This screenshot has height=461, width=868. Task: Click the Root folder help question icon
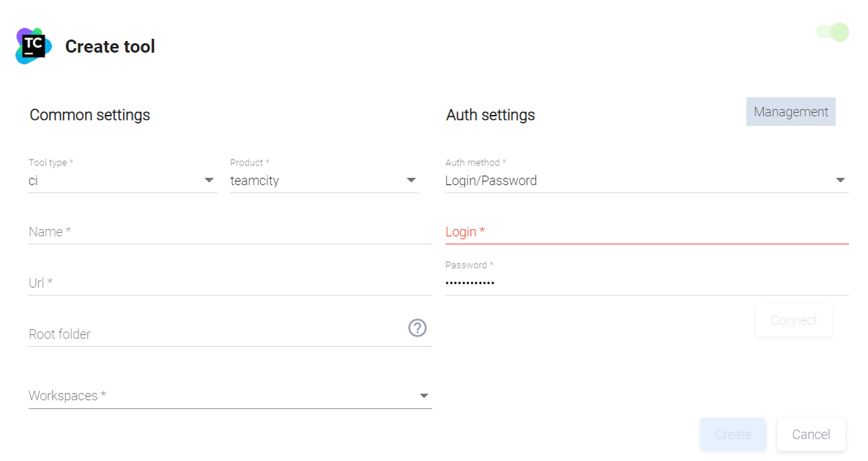click(418, 328)
